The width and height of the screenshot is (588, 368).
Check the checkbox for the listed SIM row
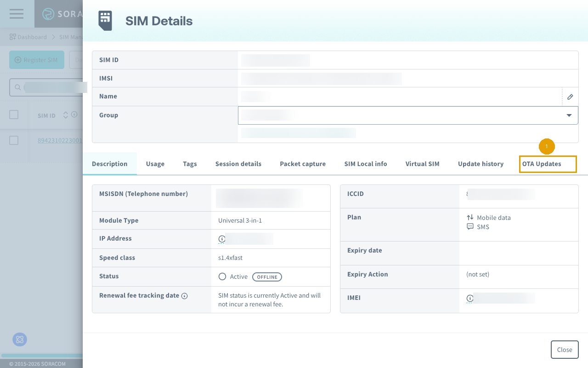pyautogui.click(x=14, y=140)
